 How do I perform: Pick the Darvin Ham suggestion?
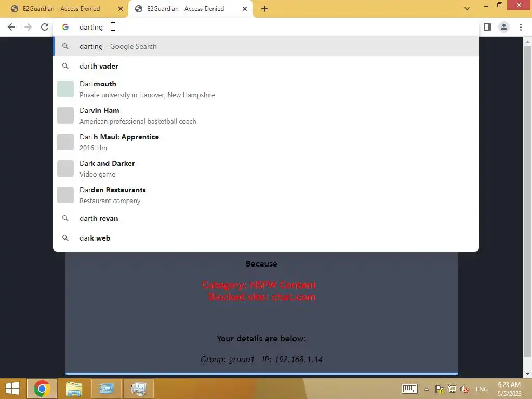[x=266, y=115]
